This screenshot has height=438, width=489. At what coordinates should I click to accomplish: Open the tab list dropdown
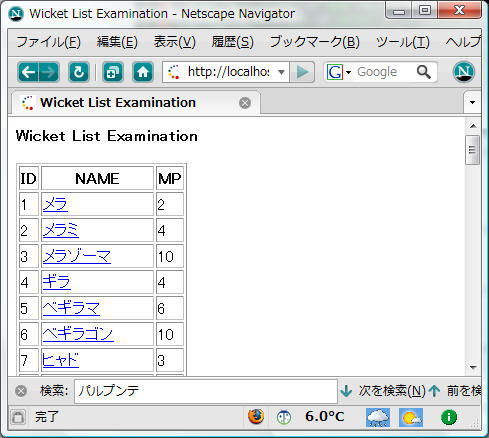coord(472,102)
